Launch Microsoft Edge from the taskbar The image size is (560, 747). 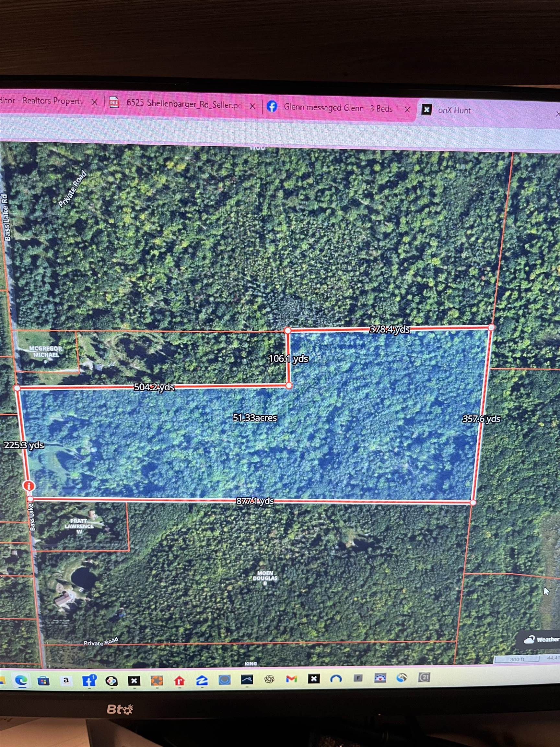coord(21,681)
